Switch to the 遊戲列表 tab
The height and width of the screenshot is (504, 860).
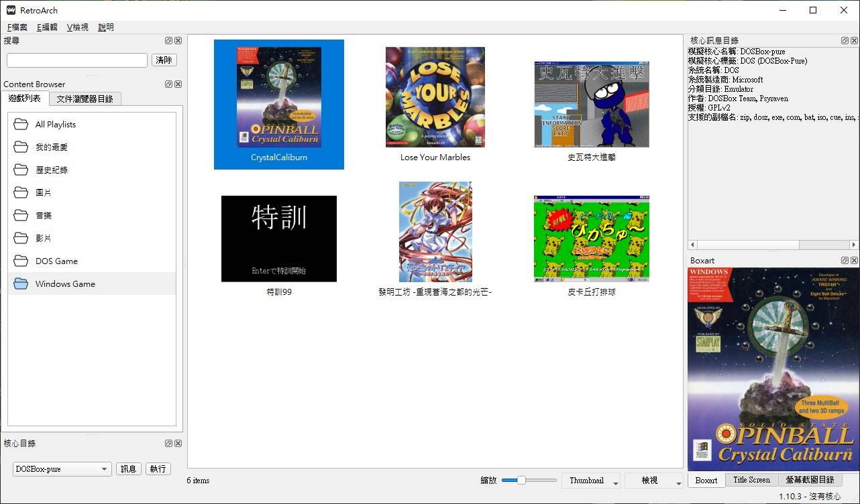25,99
